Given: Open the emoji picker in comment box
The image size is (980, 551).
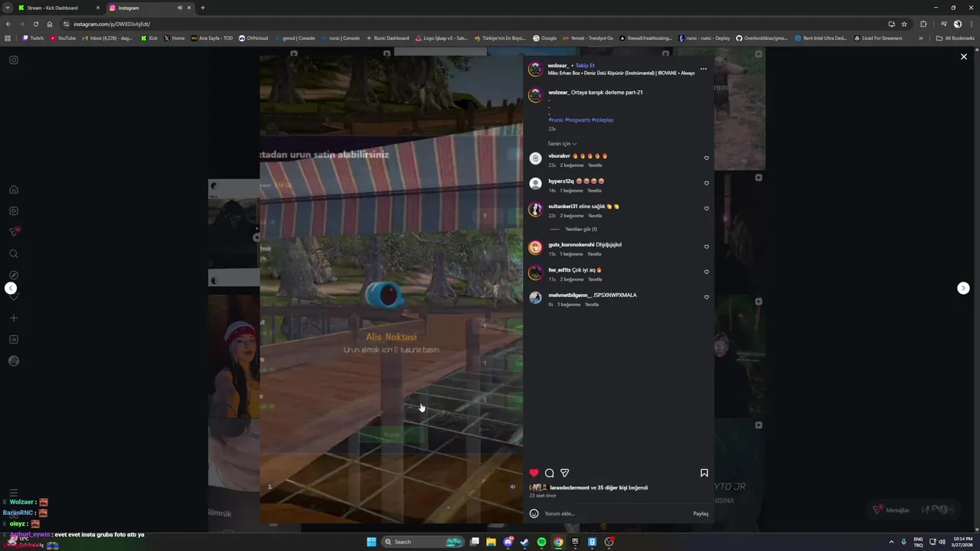Looking at the screenshot, I should [x=534, y=514].
